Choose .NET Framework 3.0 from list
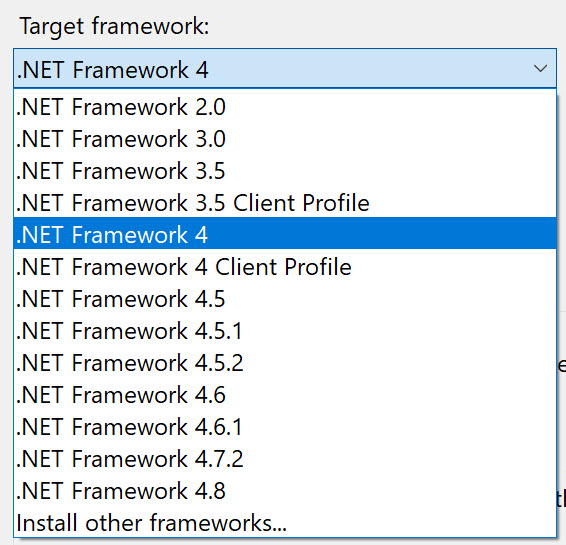The image size is (566, 545). 285,139
